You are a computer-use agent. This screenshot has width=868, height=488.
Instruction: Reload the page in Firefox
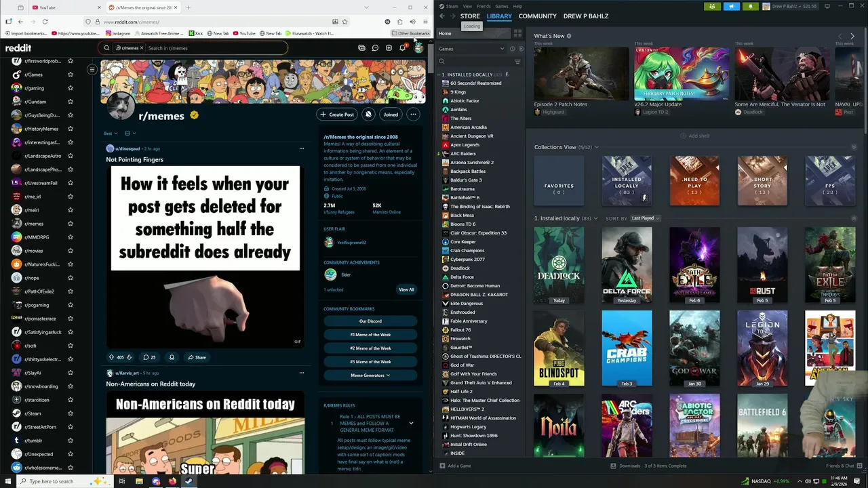(x=45, y=22)
